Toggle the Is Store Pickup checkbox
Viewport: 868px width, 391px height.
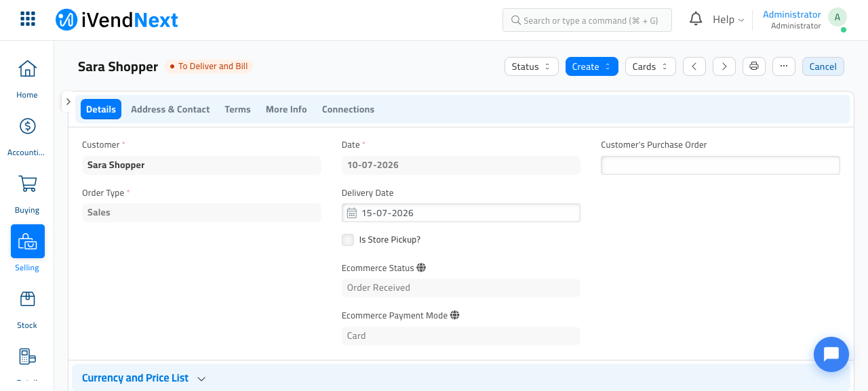point(348,240)
